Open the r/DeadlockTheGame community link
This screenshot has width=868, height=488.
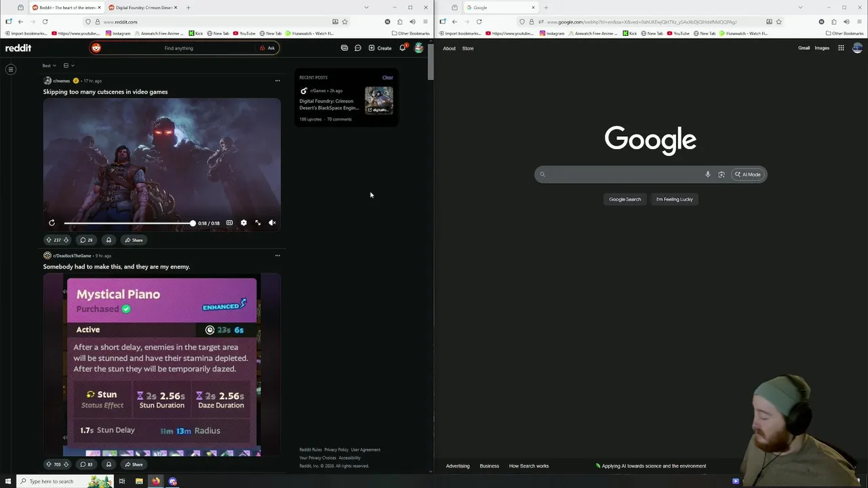[x=72, y=256]
